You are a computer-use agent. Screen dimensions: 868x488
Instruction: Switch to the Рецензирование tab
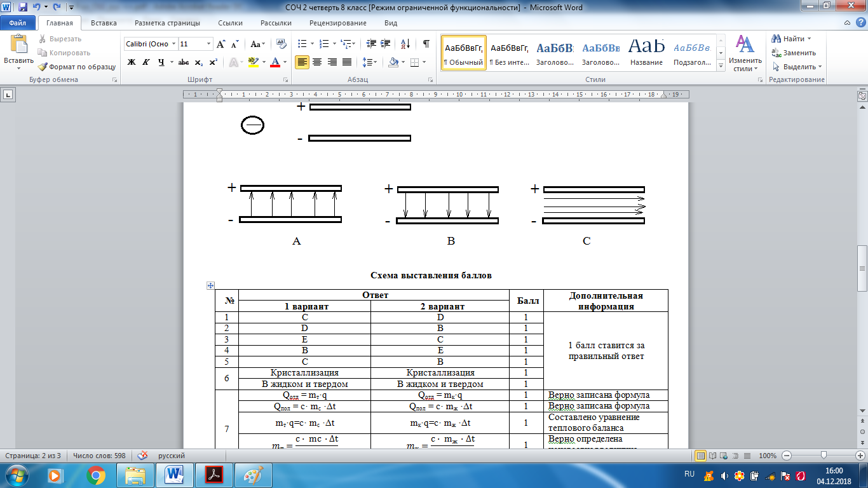point(338,23)
